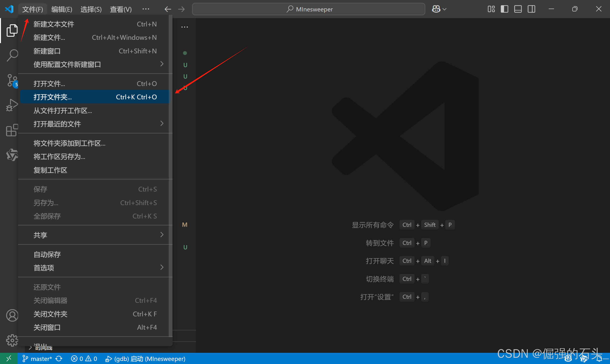Open Run and Debug view
Image resolution: width=610 pixels, height=364 pixels.
pos(12,105)
